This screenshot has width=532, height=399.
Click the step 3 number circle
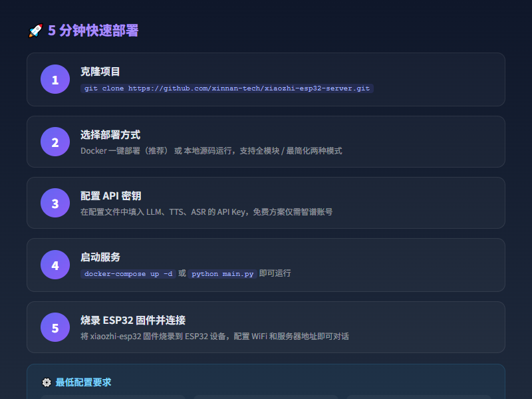coord(55,203)
